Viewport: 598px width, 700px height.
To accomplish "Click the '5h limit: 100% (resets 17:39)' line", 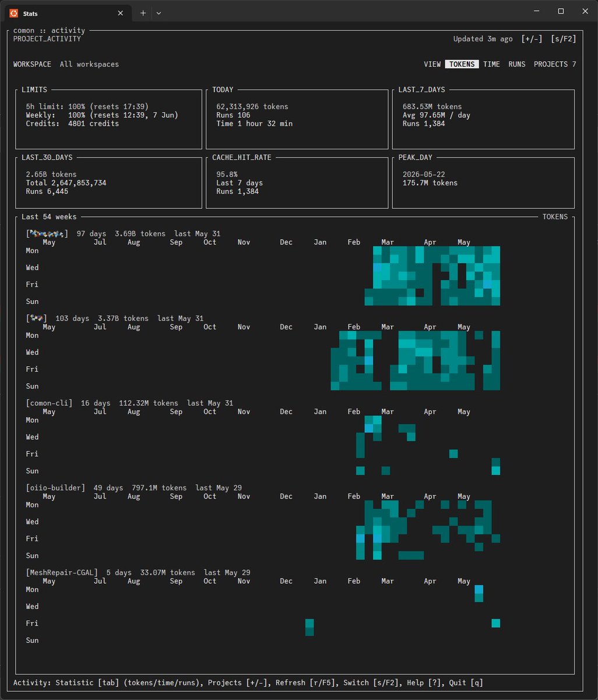I will (87, 107).
